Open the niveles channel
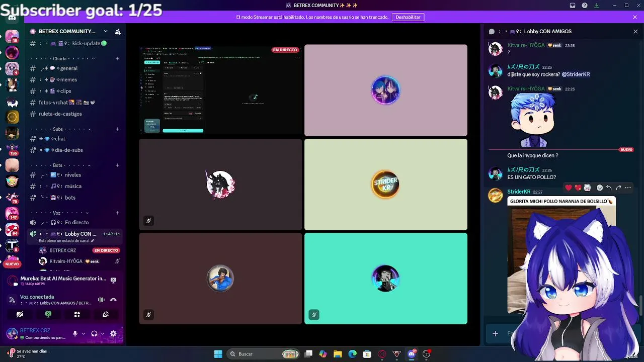 (x=75, y=175)
